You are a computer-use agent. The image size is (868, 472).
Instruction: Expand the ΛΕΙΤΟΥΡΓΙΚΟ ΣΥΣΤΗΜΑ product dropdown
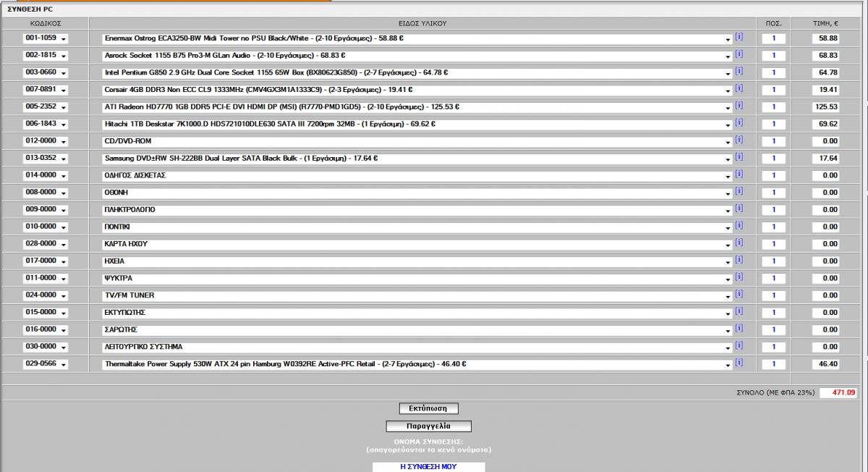417,347
